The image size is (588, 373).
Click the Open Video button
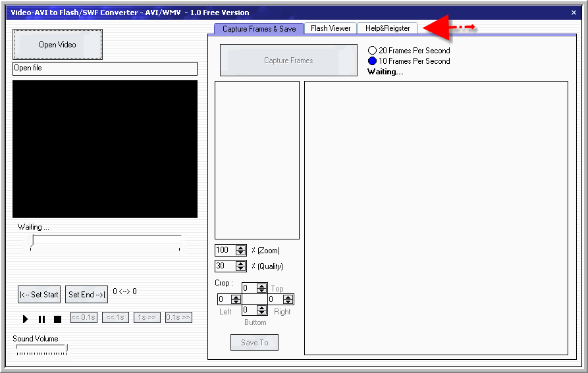[x=57, y=45]
